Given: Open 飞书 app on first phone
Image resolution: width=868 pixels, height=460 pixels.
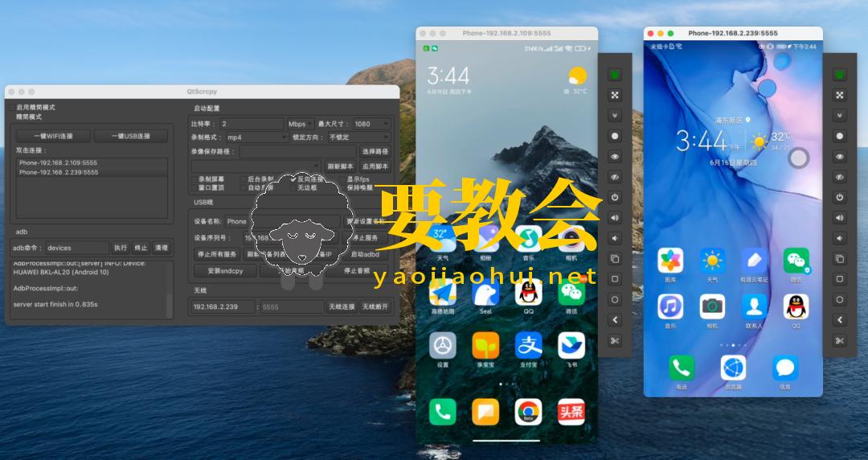Looking at the screenshot, I should point(571,346).
